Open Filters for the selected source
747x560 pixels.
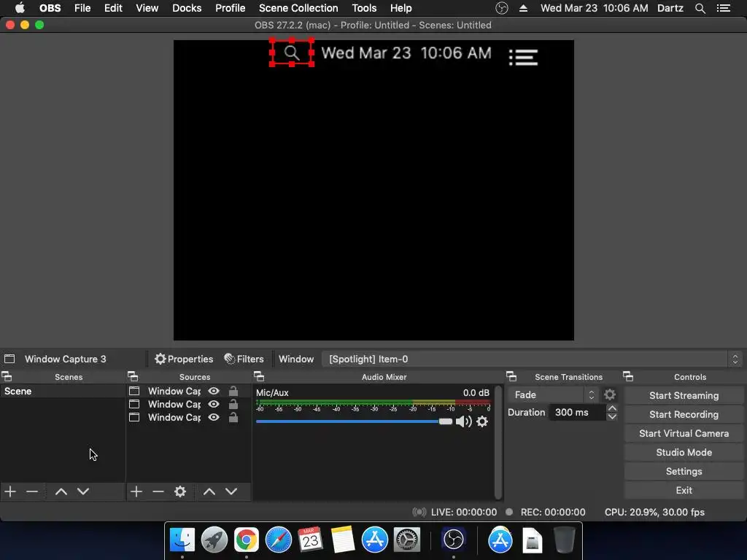(x=244, y=359)
